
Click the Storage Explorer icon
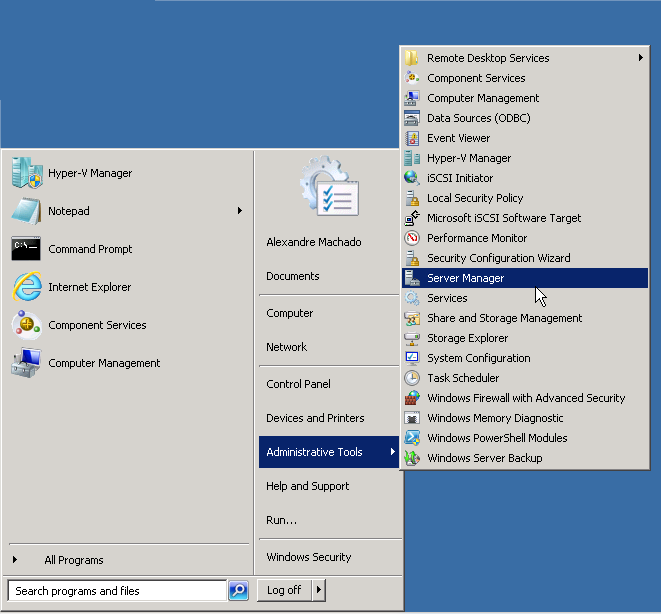click(412, 338)
